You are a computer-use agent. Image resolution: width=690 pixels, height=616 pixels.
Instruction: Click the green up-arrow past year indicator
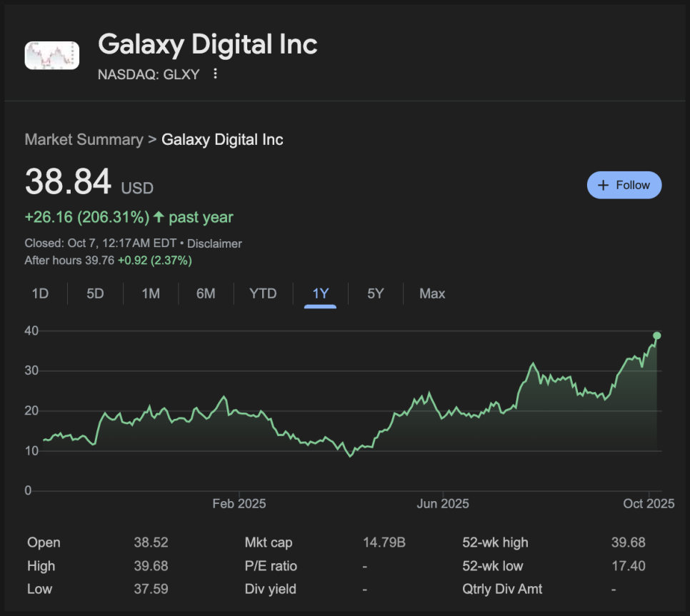click(159, 217)
